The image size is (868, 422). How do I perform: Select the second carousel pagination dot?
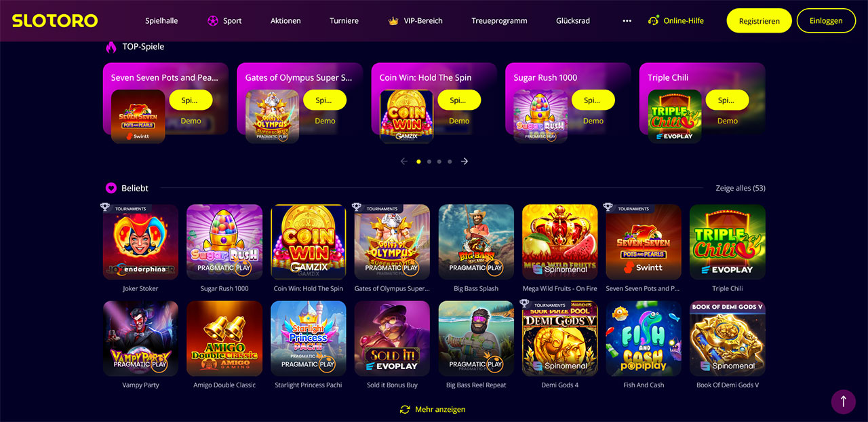[x=429, y=161]
